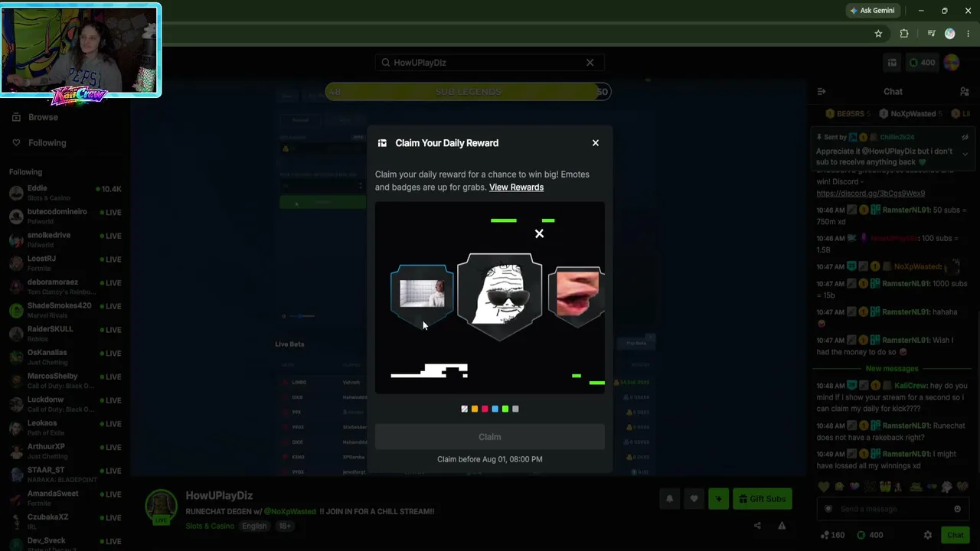Click the Claim button in the reward dialog

(x=490, y=437)
